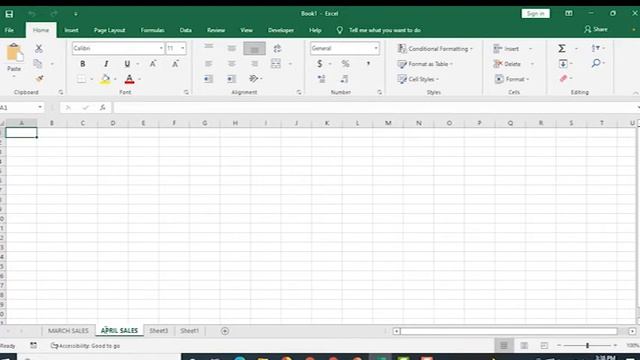Image resolution: width=640 pixels, height=360 pixels.
Task: Switch to the Formulas tab
Action: tap(152, 30)
